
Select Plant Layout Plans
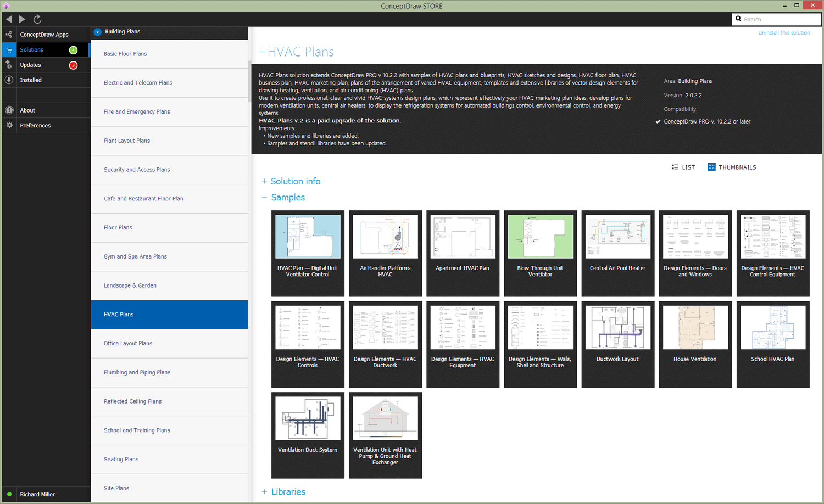pyautogui.click(x=169, y=141)
